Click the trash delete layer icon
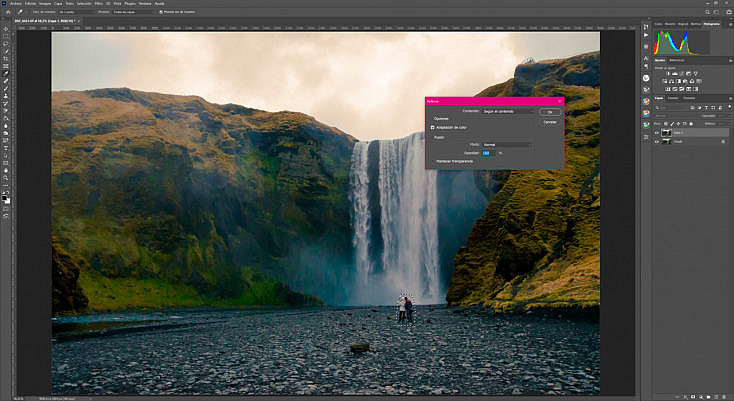This screenshot has height=401, width=734. pyautogui.click(x=724, y=397)
